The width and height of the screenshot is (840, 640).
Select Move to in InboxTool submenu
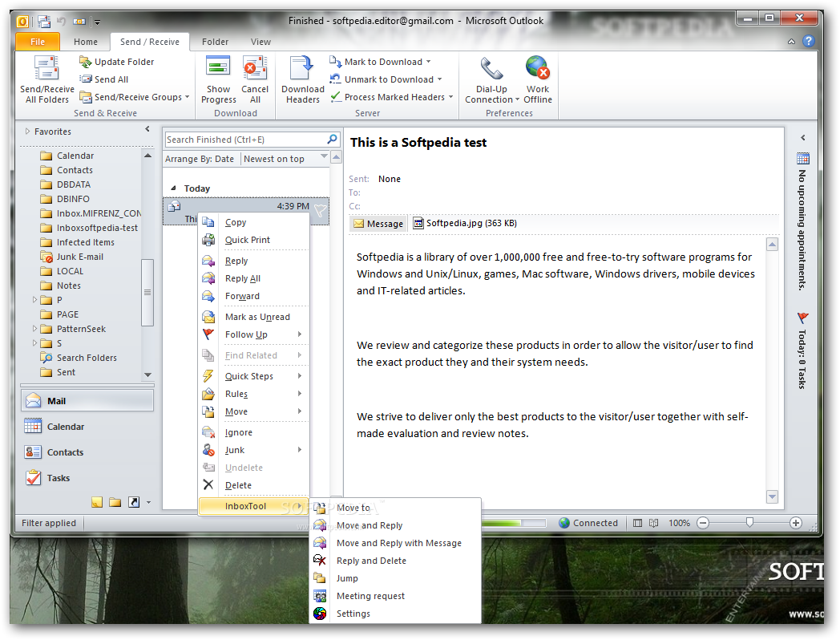[x=395, y=508]
